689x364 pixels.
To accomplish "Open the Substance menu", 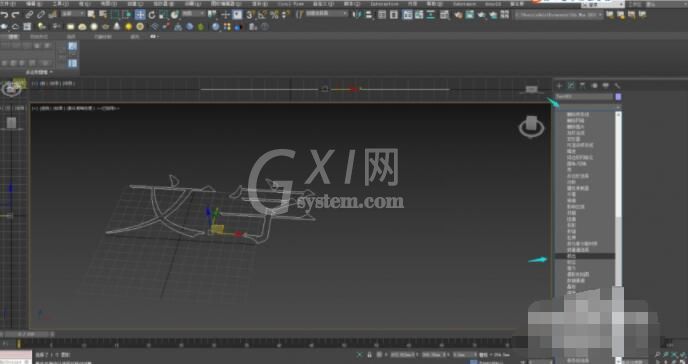I will [x=464, y=4].
